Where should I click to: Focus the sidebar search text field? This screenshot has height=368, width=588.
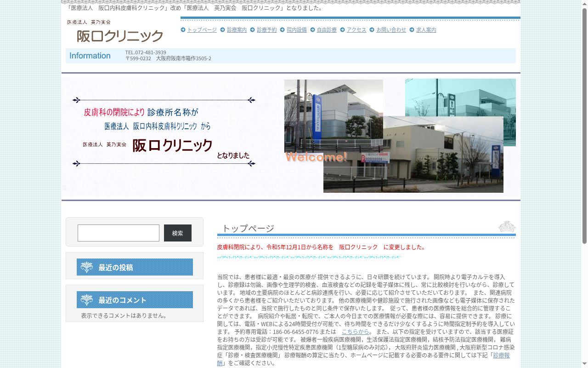point(119,233)
